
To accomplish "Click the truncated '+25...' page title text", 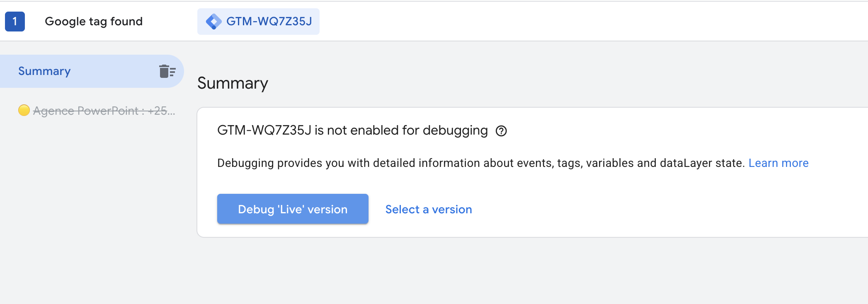I will pyautogui.click(x=161, y=111).
